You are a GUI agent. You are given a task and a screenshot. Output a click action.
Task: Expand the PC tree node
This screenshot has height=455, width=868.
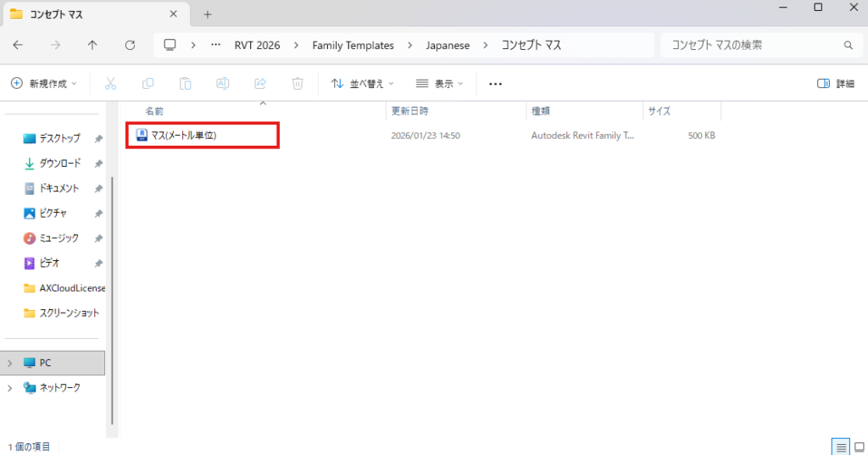9,363
